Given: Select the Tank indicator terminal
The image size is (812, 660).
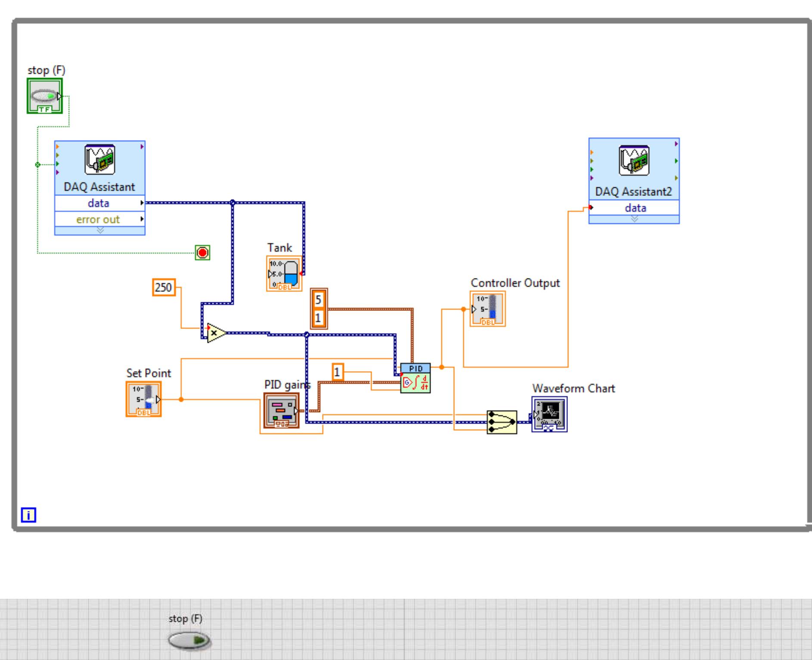Looking at the screenshot, I should click(284, 273).
